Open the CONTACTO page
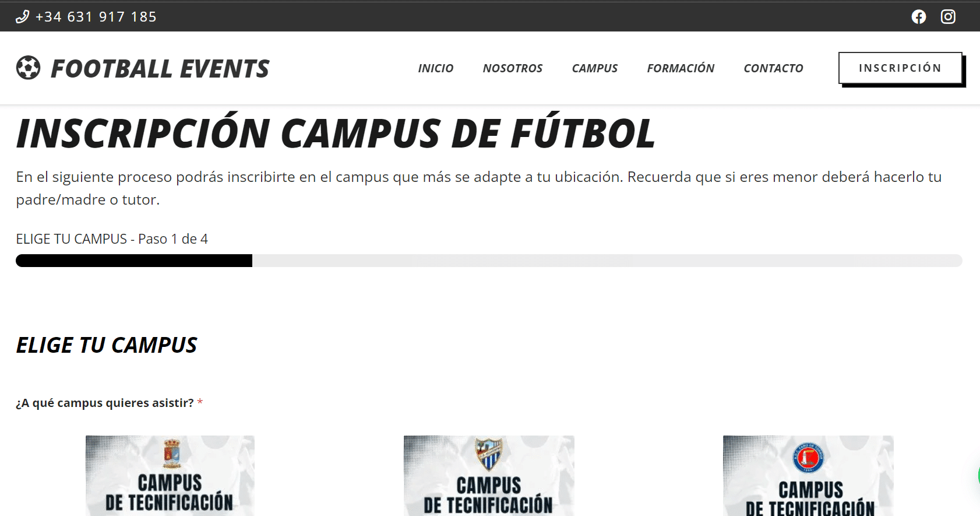980x516 pixels. click(x=773, y=68)
